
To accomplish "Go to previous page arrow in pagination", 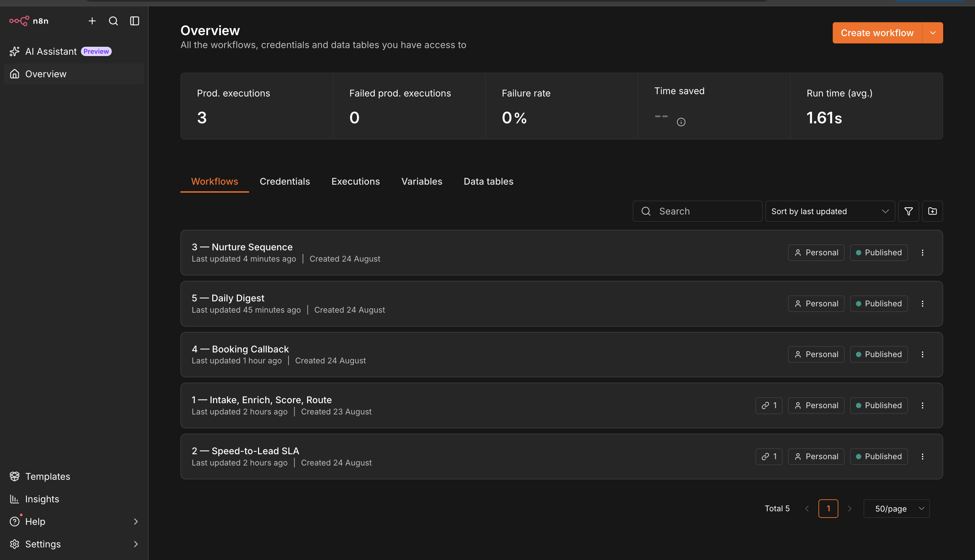I will (807, 509).
